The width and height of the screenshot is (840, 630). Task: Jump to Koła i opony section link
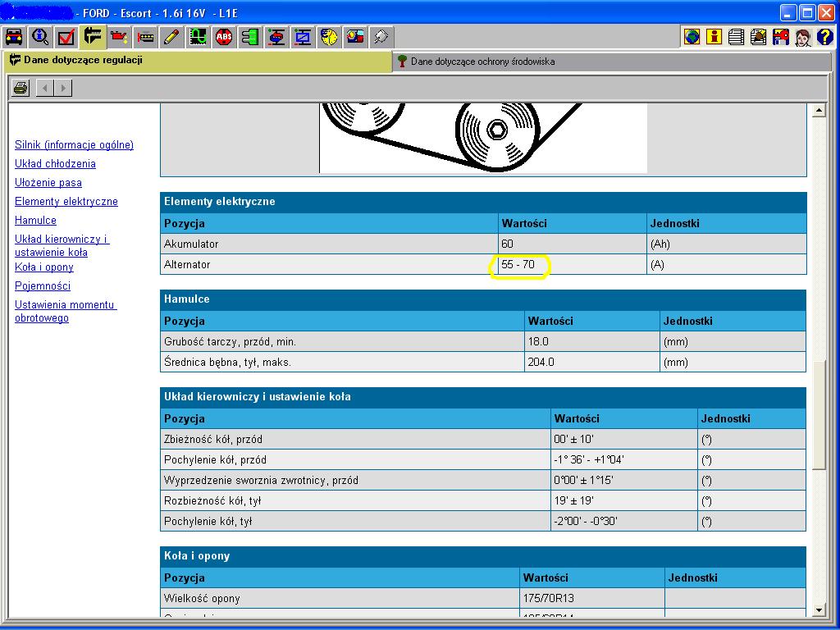(44, 267)
